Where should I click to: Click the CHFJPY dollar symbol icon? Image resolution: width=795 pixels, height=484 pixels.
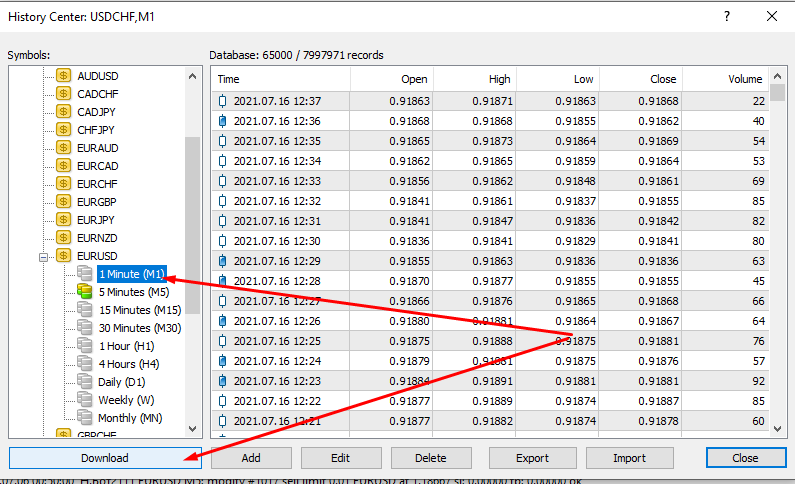click(63, 130)
